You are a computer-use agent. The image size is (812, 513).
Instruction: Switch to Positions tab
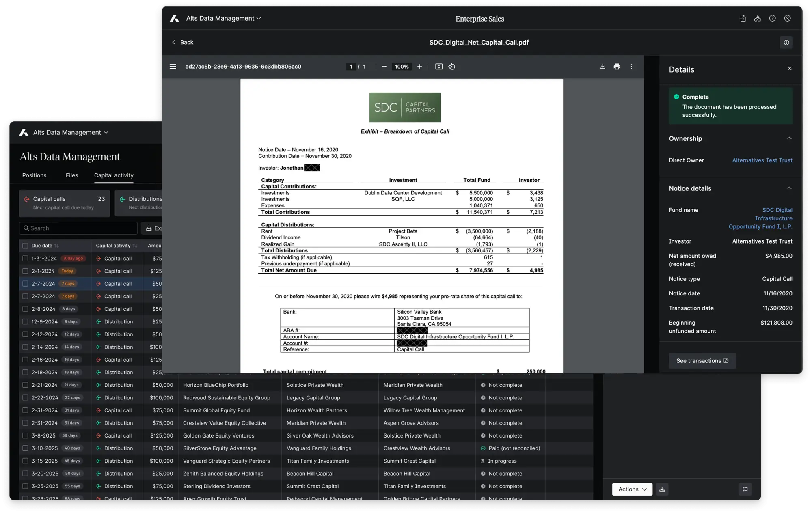[35, 175]
